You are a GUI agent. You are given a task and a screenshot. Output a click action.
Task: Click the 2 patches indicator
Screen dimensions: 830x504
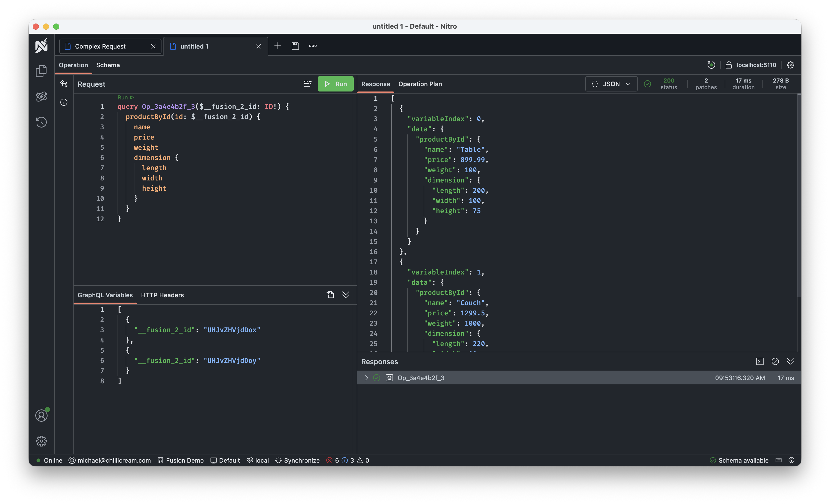click(706, 84)
